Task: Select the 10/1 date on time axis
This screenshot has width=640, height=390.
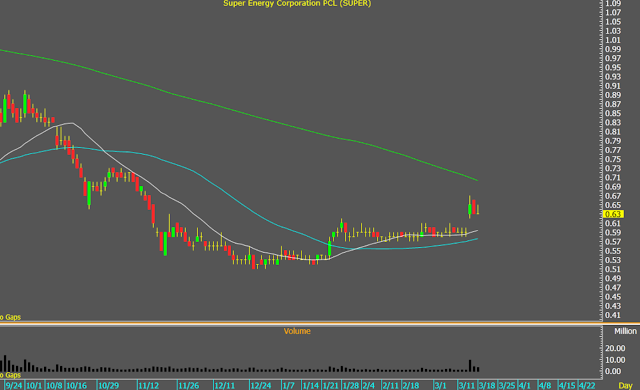Action: [34, 386]
